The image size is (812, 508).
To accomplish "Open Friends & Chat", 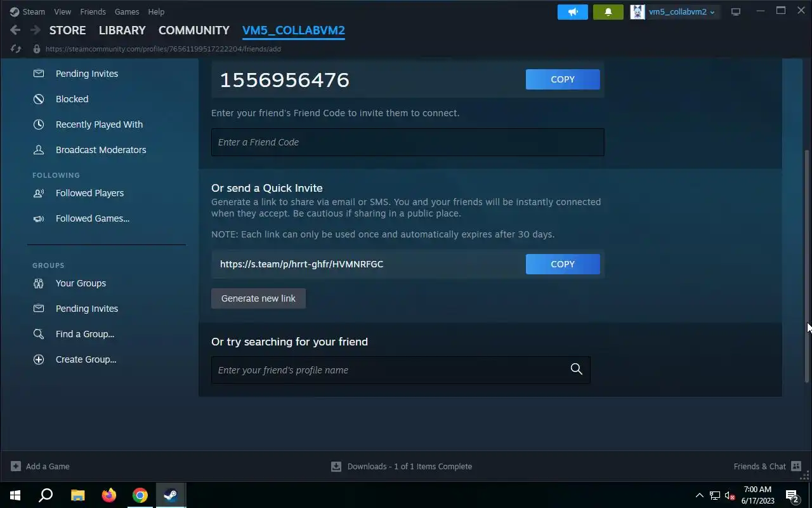I will click(x=767, y=466).
